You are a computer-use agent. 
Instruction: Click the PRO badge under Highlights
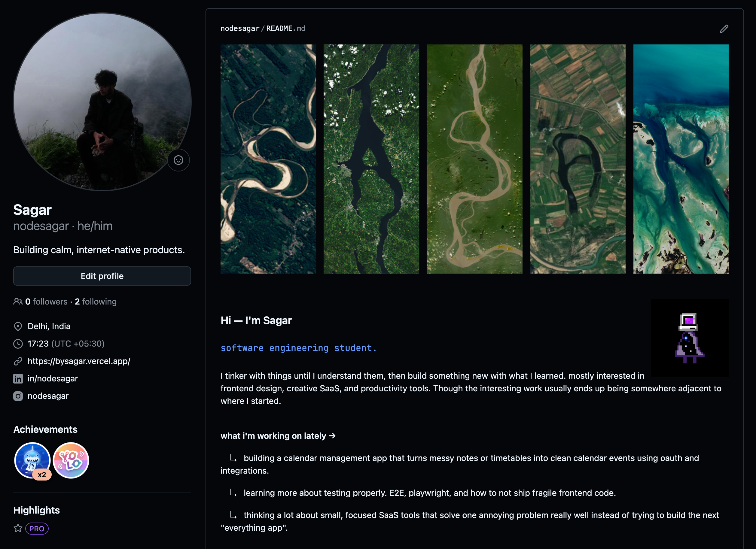[37, 529]
